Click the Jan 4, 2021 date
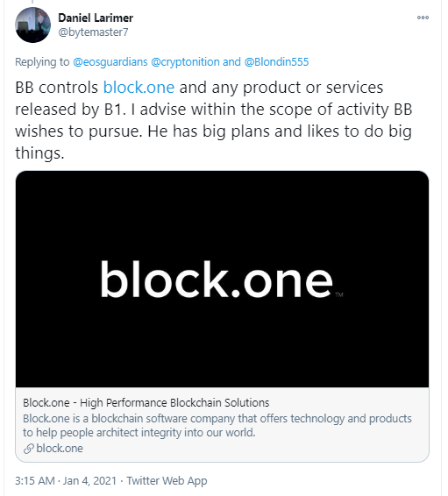 [x=89, y=481]
